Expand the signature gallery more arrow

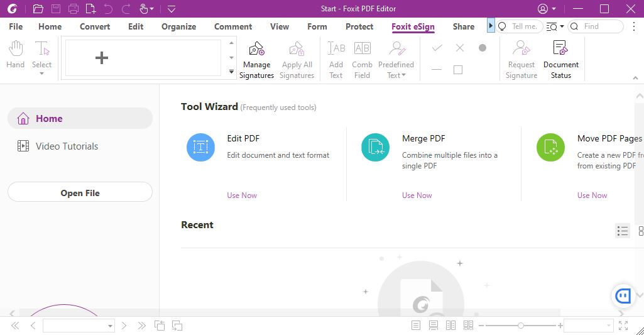pyautogui.click(x=232, y=72)
